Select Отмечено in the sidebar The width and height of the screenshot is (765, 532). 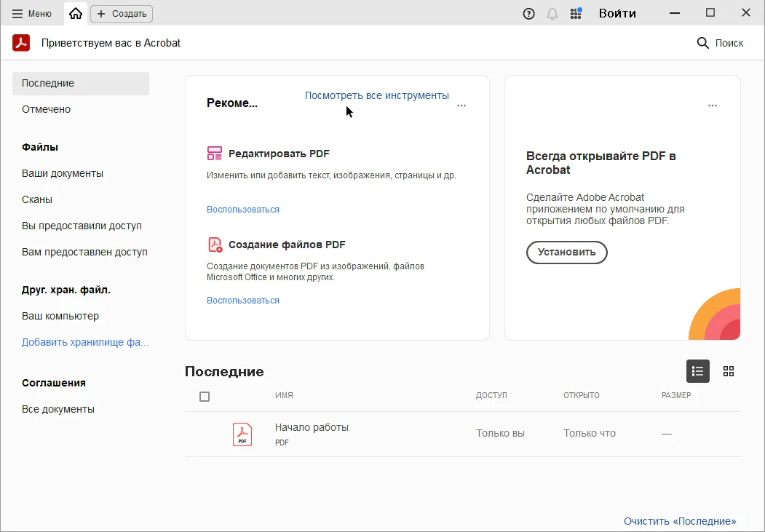coord(46,109)
